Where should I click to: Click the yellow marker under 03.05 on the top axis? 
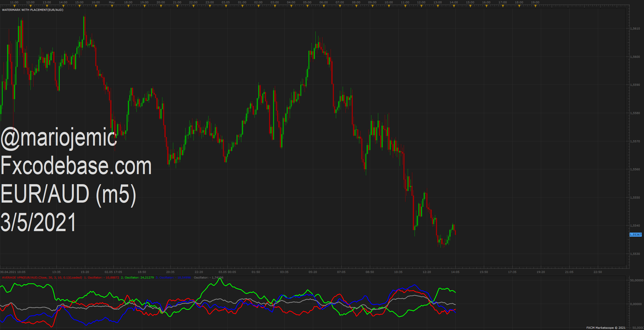(226, 6)
